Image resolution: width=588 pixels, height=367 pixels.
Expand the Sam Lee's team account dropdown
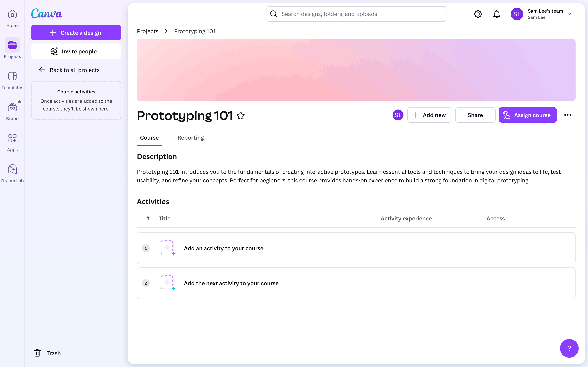(569, 14)
